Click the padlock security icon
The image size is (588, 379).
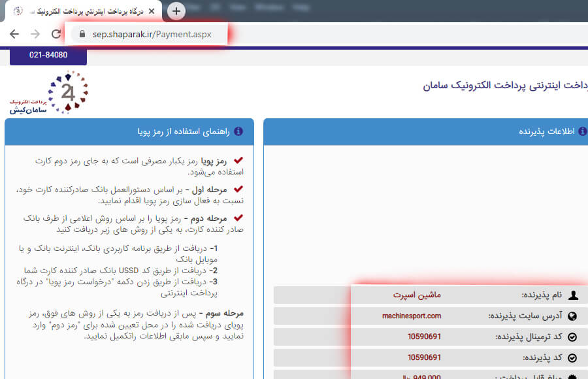tap(82, 34)
